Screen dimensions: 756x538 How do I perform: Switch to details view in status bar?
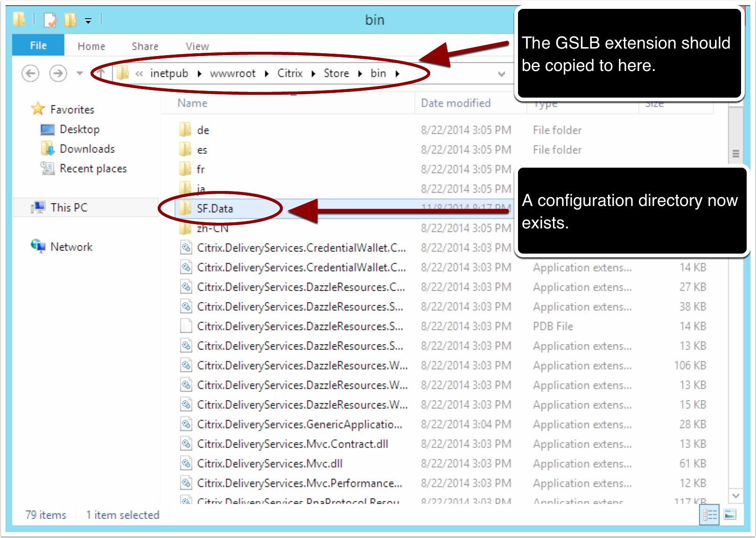709,515
